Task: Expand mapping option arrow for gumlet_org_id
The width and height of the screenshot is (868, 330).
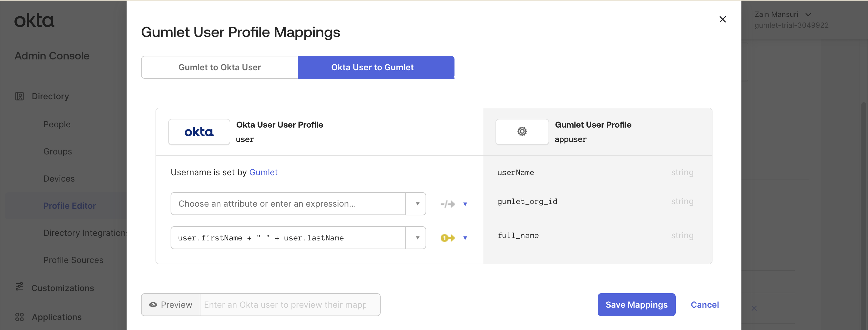Action: tap(465, 204)
